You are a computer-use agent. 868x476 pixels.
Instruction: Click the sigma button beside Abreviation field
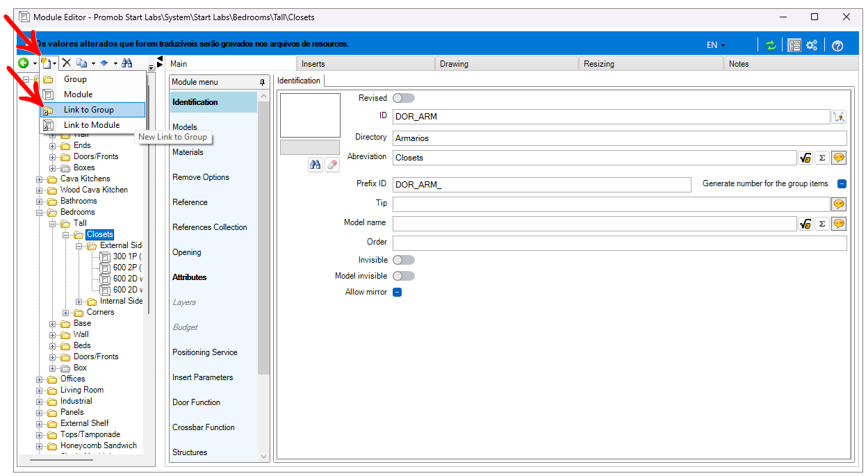point(821,158)
